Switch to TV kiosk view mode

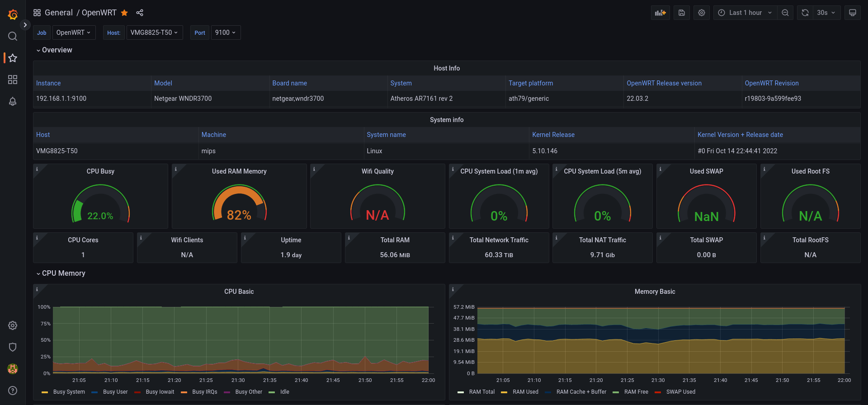pos(853,13)
